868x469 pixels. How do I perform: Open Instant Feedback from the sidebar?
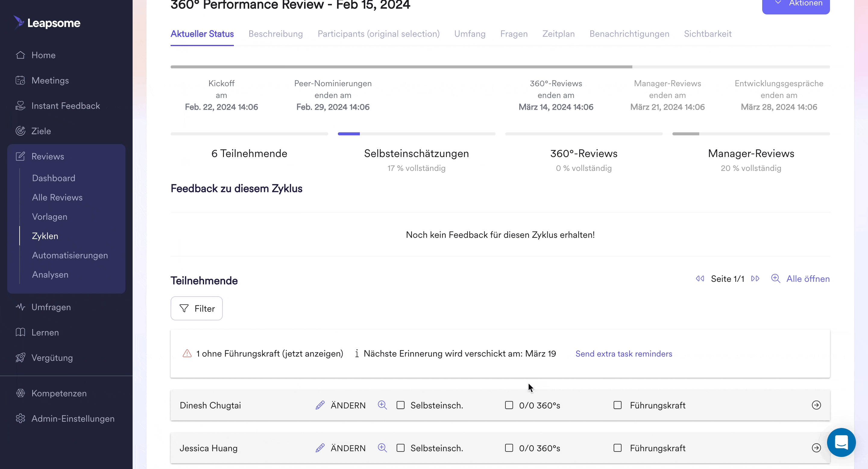[x=65, y=106]
